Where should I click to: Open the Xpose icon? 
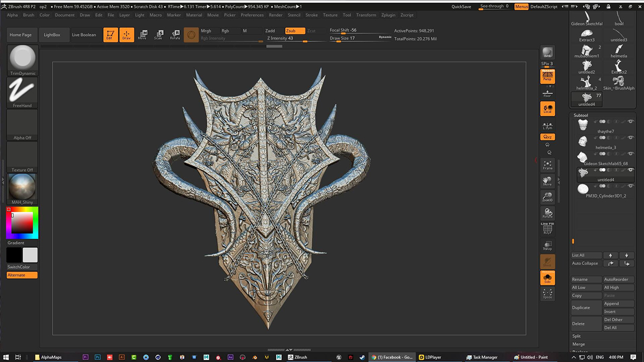(x=547, y=293)
